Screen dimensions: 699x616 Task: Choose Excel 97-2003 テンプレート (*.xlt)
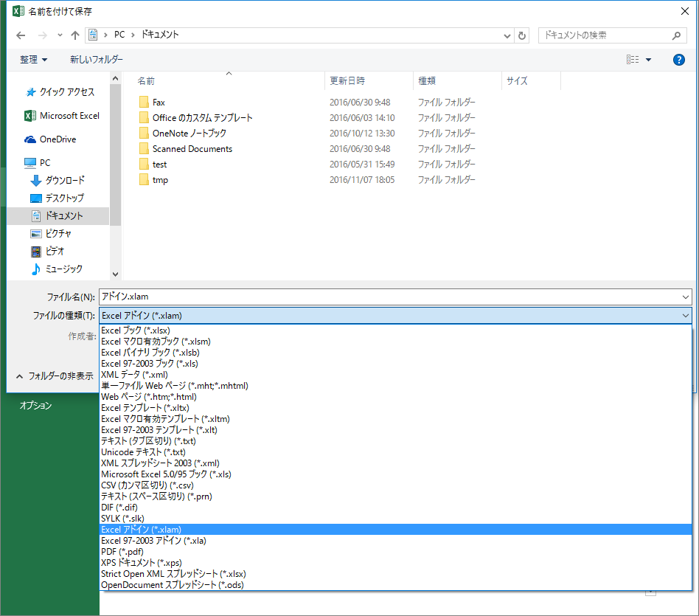[395, 430]
